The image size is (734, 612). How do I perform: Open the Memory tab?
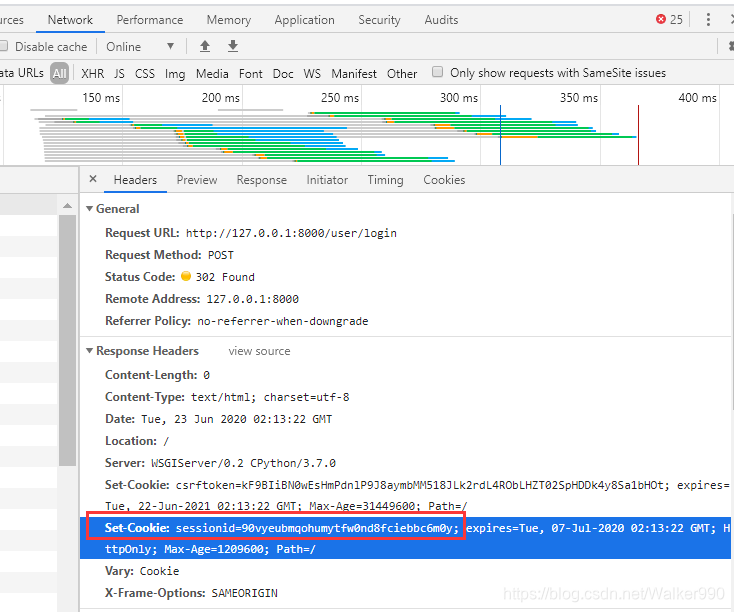(229, 20)
